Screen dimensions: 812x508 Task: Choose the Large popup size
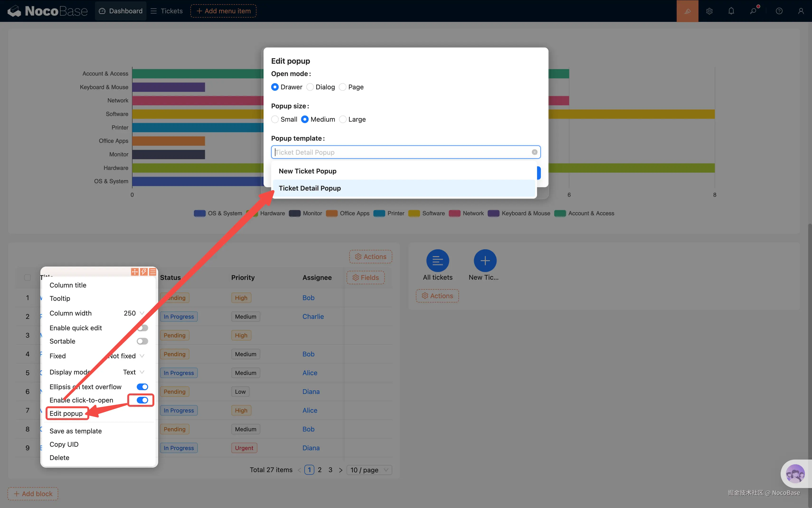(x=343, y=119)
